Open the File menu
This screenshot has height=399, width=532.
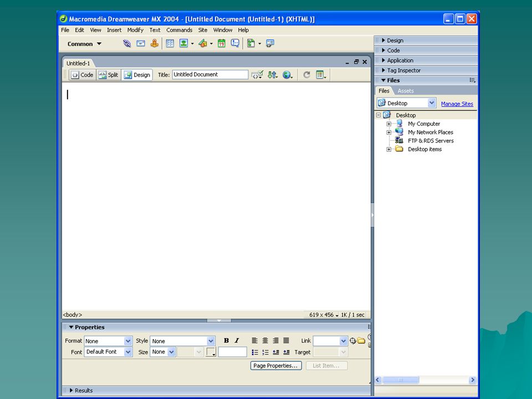pos(65,30)
